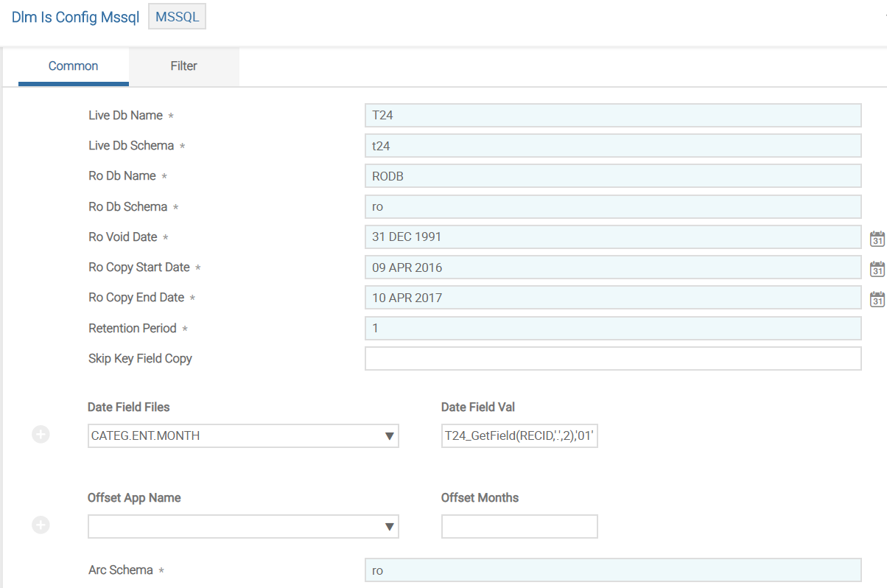Click the MSSQL button in header

pyautogui.click(x=177, y=17)
